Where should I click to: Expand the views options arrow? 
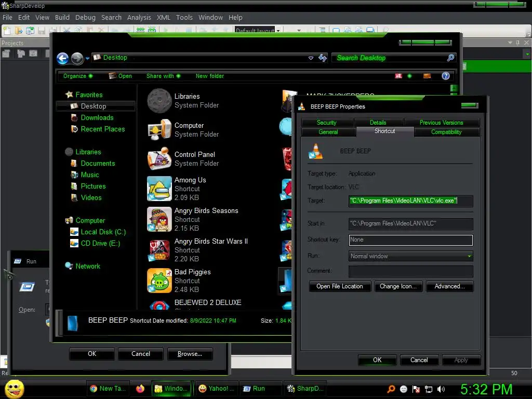[x=409, y=76]
